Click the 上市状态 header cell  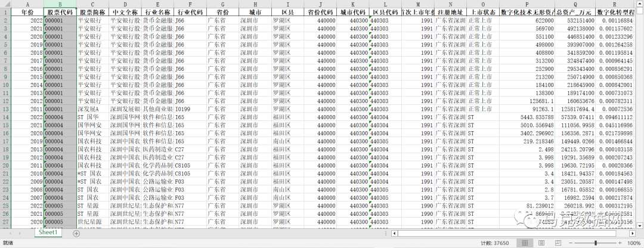[x=482, y=12]
